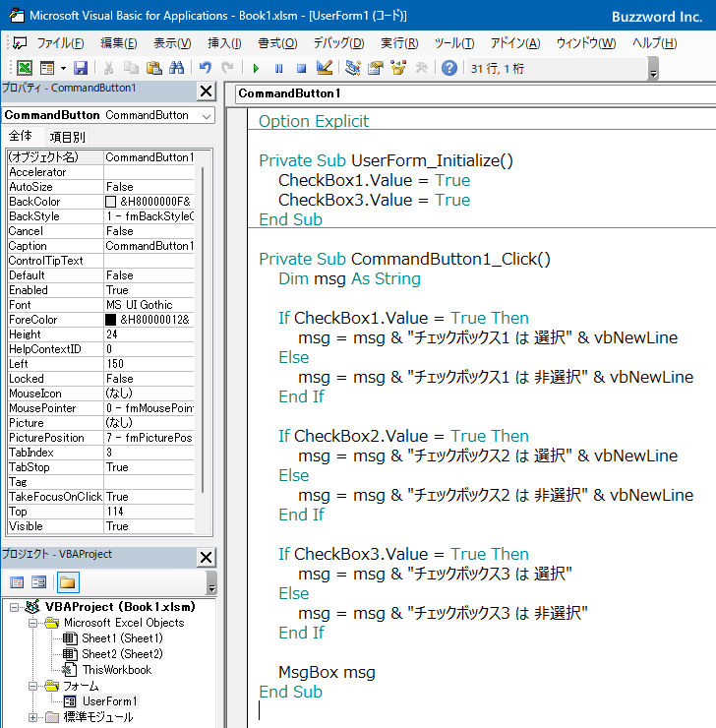The height and width of the screenshot is (728, 716).
Task: Click the Cut scissors icon
Action: 108,68
